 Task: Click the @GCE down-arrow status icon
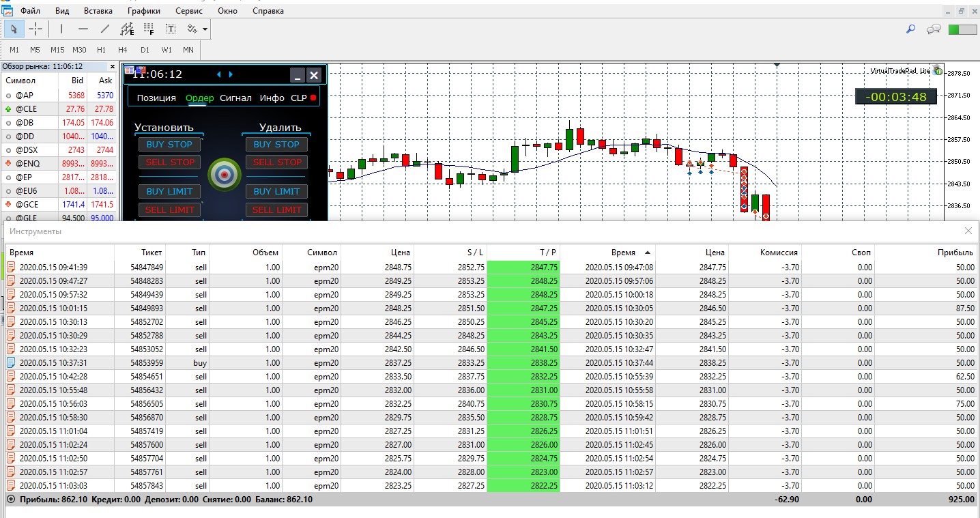click(8, 205)
